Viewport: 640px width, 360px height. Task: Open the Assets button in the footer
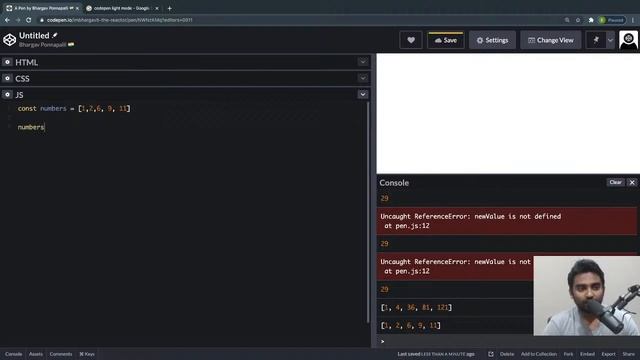36,354
